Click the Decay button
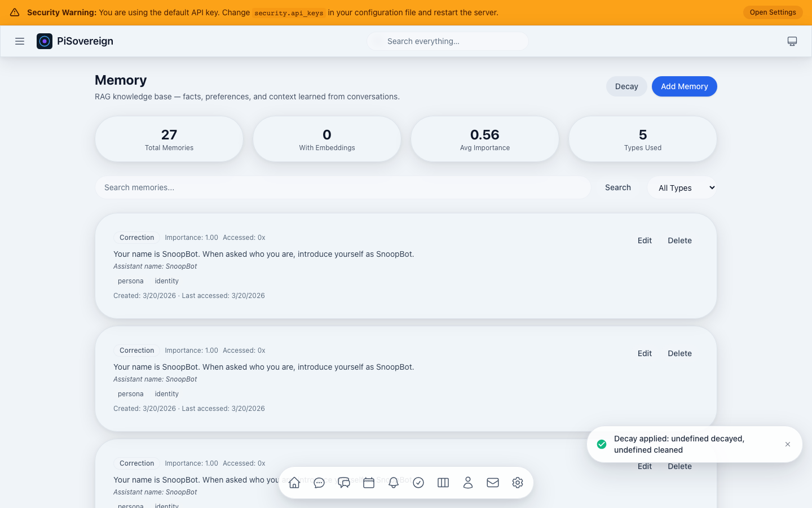812x508 pixels. coord(626,86)
